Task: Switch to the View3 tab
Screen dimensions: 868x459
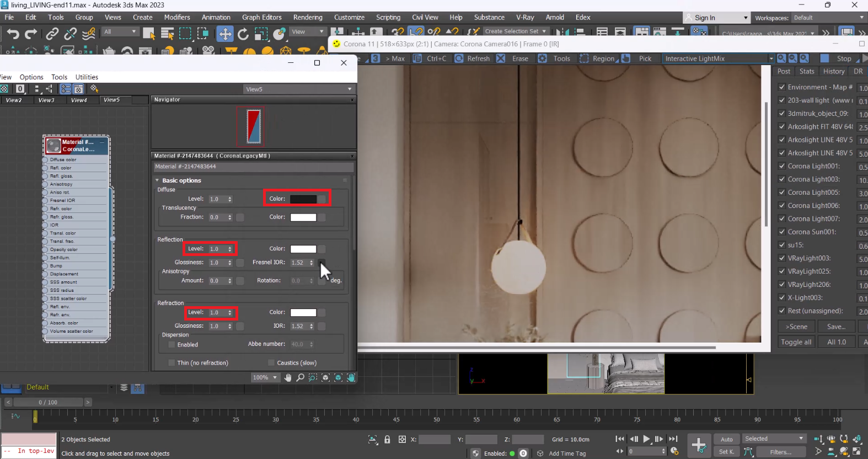Action: pyautogui.click(x=46, y=100)
